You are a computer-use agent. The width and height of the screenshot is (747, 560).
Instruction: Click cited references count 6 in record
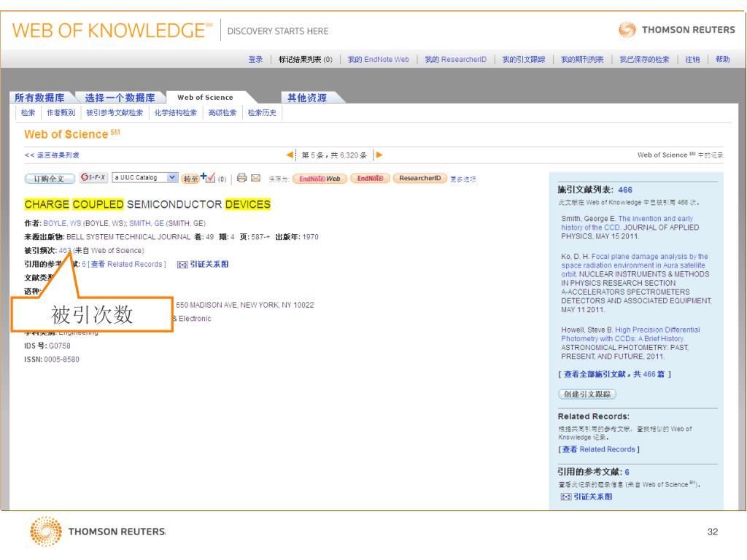click(x=84, y=264)
